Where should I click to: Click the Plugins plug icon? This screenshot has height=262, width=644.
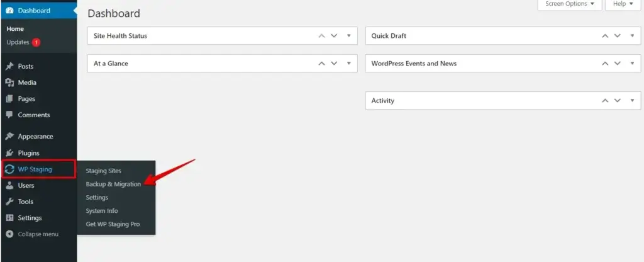9,153
